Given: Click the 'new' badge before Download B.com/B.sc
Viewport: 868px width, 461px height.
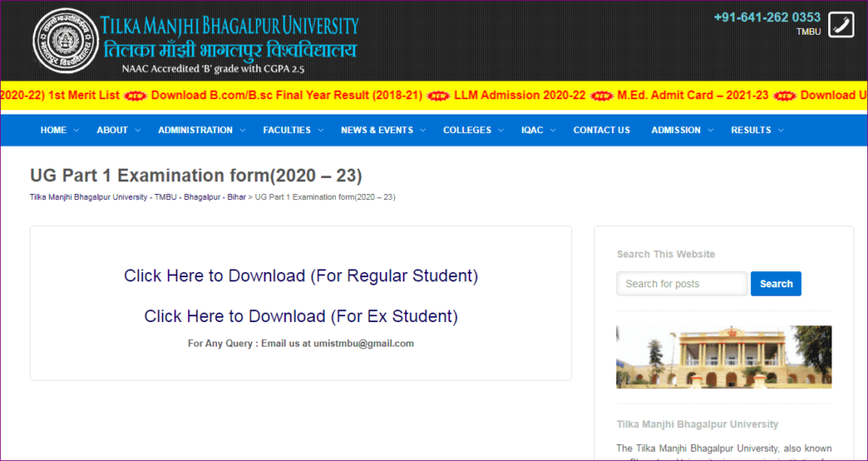Looking at the screenshot, I should coord(136,96).
